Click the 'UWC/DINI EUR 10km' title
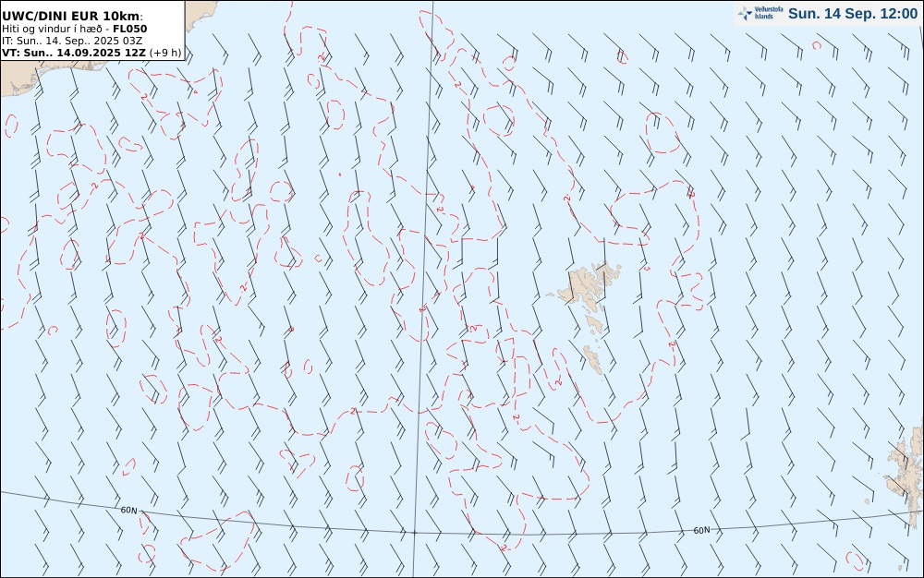This screenshot has height=578, width=924. pyautogui.click(x=72, y=16)
